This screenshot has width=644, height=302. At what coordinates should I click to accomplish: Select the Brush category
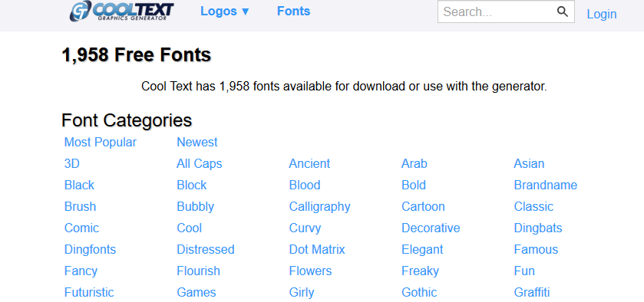80,206
